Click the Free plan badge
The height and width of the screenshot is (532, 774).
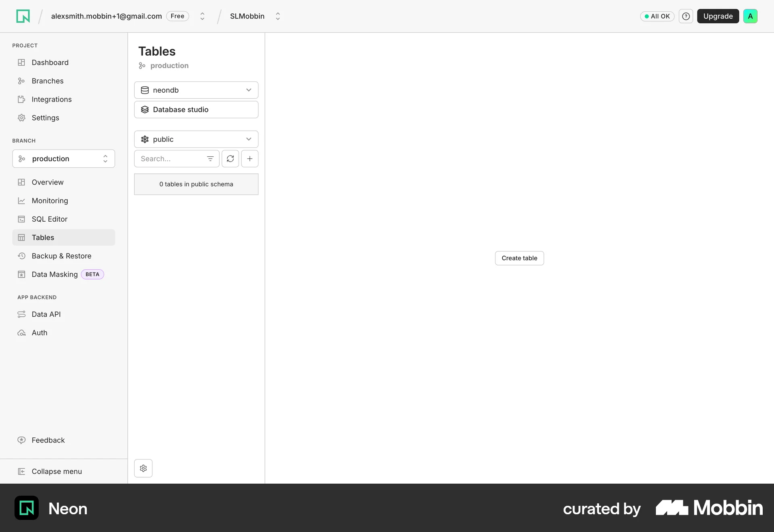[x=177, y=16]
